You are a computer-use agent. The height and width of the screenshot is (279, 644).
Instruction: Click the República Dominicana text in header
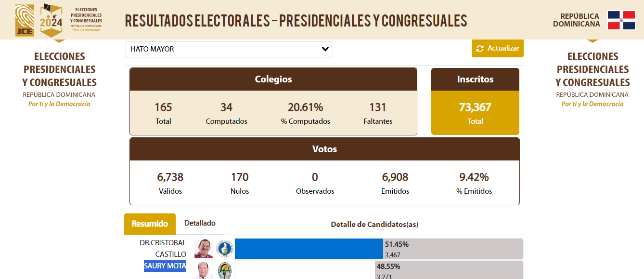pyautogui.click(x=577, y=20)
